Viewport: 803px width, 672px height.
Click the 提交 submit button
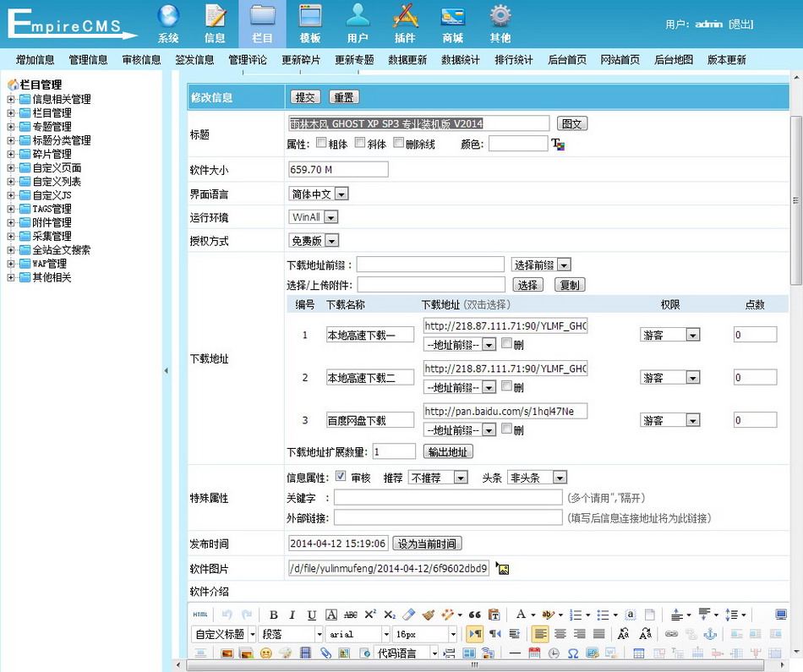(x=305, y=97)
